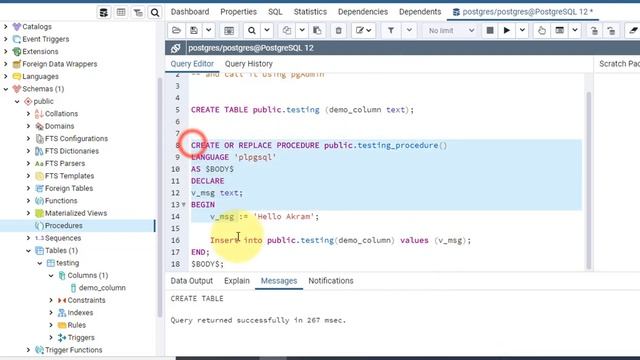The image size is (640, 360).
Task: Click the Delete trash can icon
Action: 338,31
